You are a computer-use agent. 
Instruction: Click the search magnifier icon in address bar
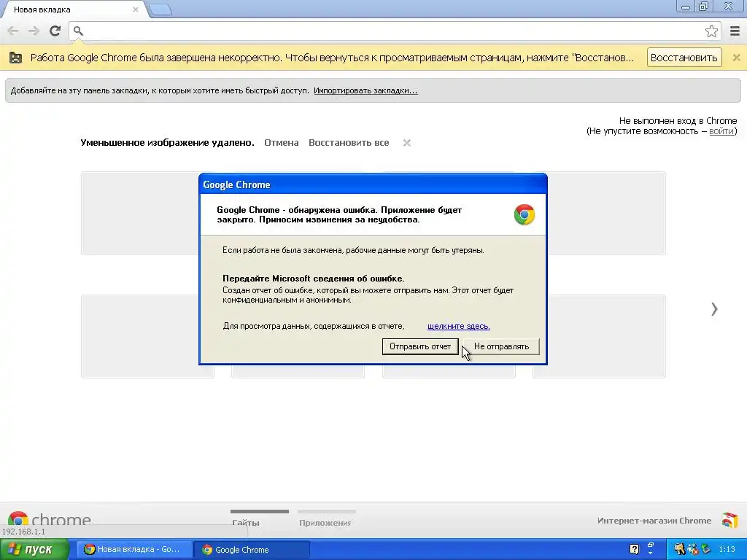point(78,31)
